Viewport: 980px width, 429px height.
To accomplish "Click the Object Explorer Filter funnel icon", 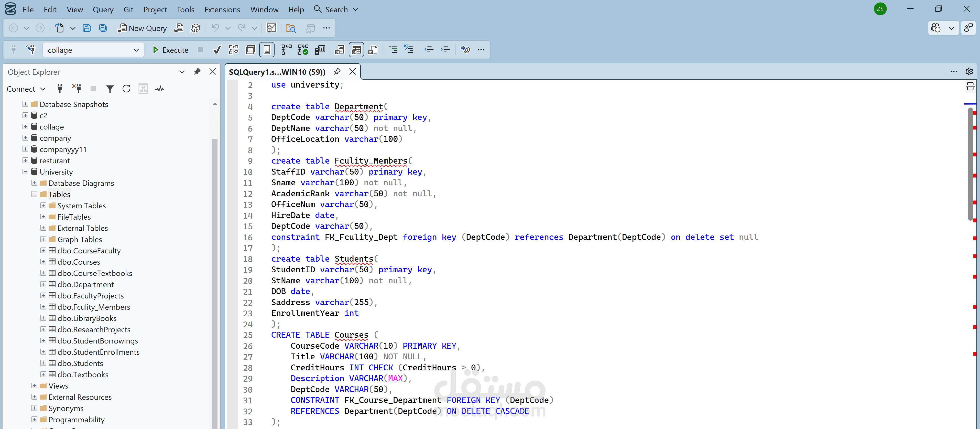I will [110, 89].
